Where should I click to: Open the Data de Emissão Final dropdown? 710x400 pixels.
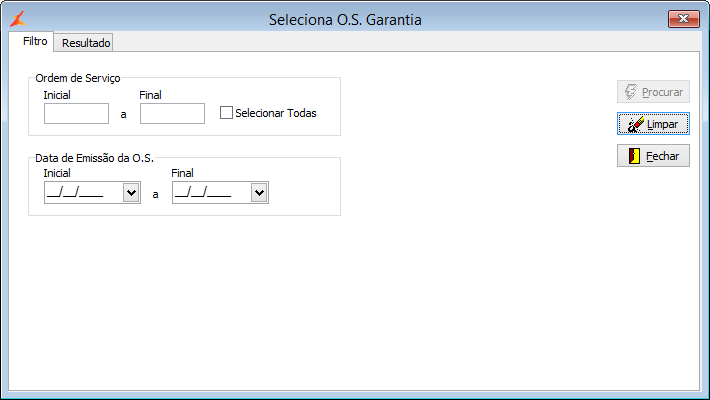point(259,193)
